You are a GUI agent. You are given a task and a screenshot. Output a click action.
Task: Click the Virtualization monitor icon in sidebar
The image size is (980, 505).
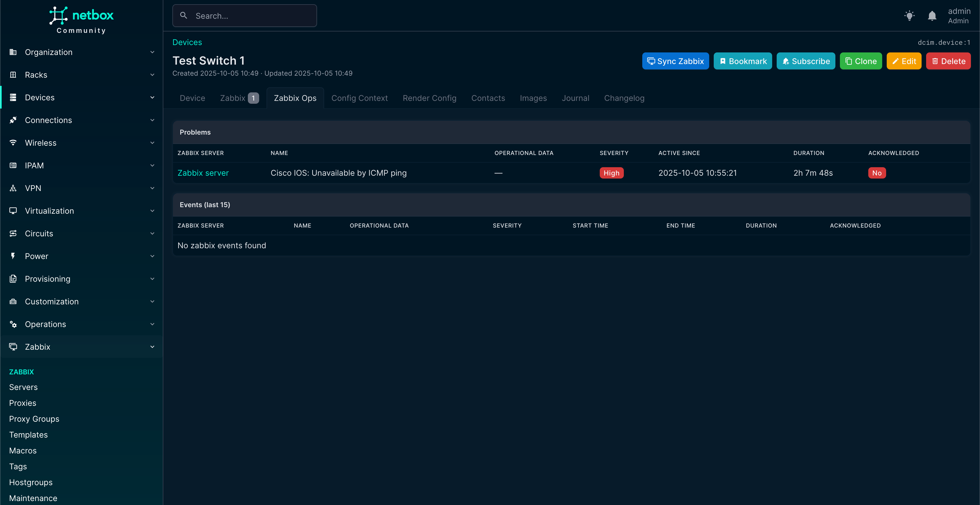[x=13, y=211]
